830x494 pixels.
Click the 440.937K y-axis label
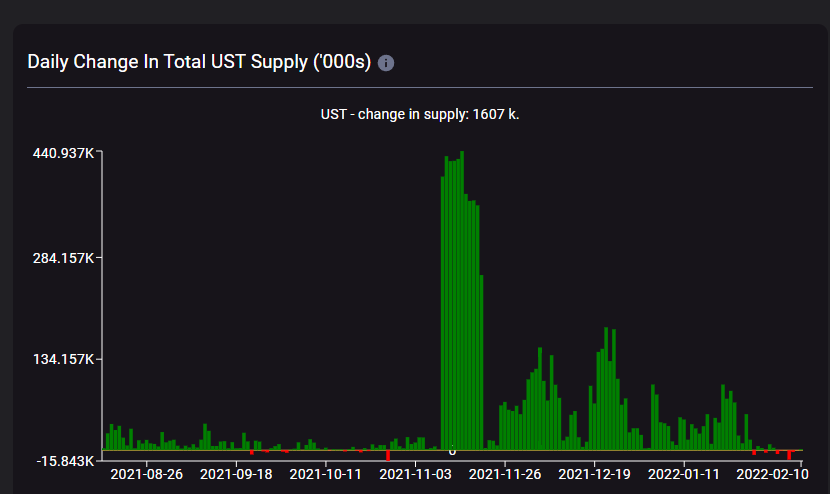(63, 153)
